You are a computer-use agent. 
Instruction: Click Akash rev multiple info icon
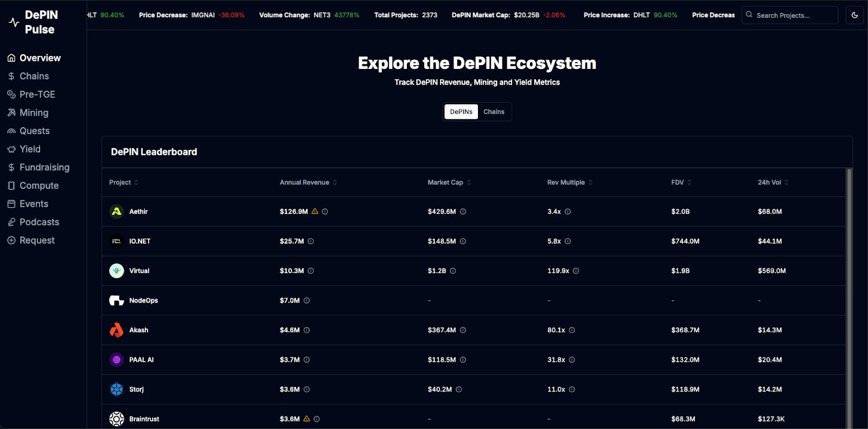[572, 330]
